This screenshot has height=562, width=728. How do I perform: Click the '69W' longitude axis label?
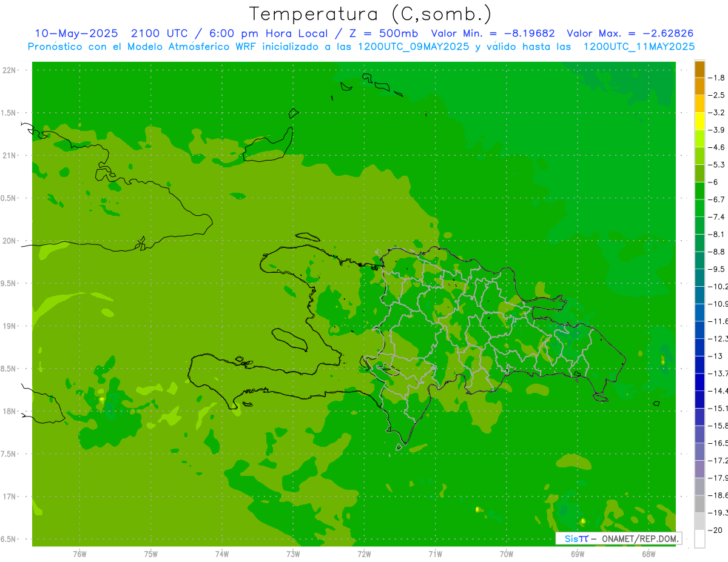578,554
